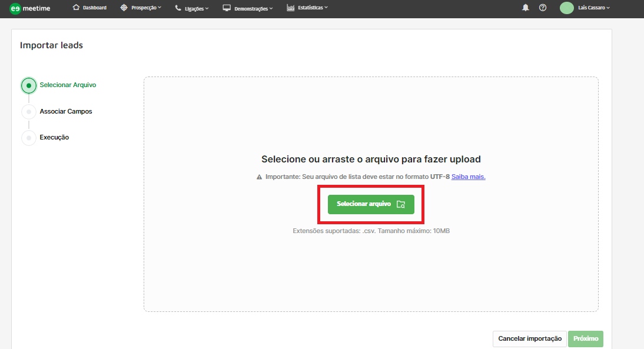Click the Meetime logo
644x349 pixels.
tap(30, 8)
